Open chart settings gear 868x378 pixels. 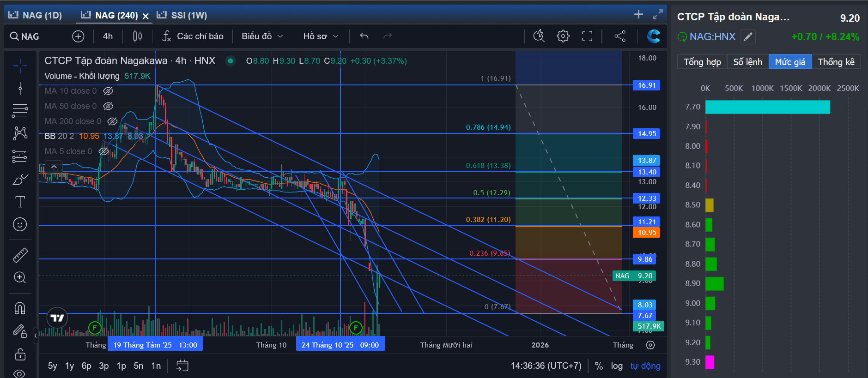(563, 36)
